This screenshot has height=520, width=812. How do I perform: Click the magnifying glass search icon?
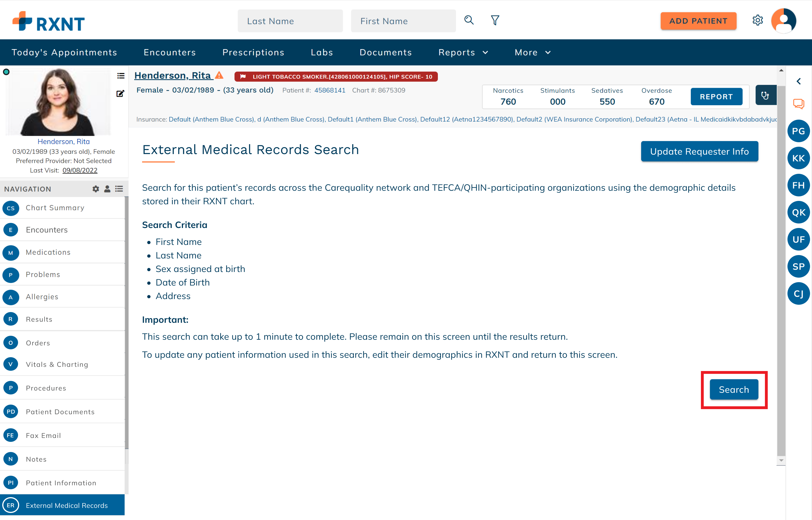tap(469, 20)
